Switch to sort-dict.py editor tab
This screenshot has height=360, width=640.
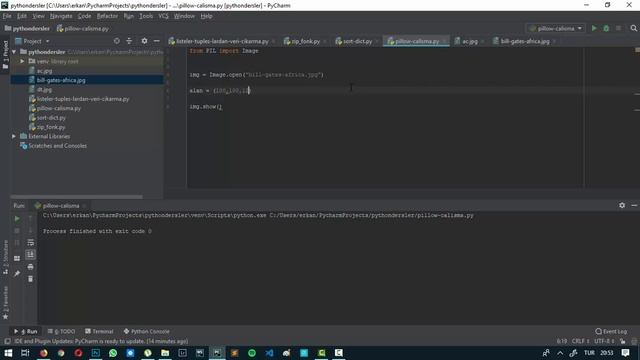click(x=357, y=41)
